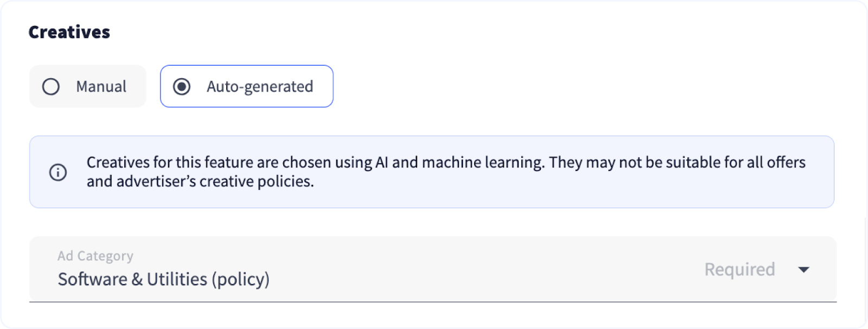Switch creatives mode to Manual

point(88,87)
